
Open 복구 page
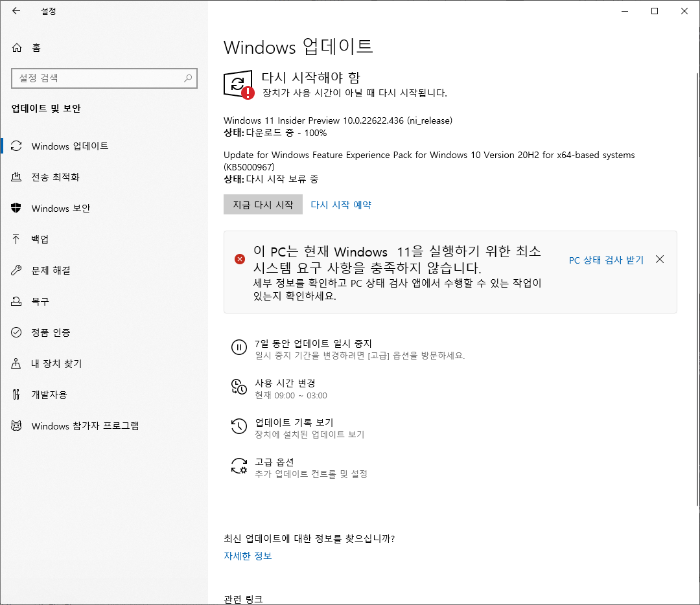click(x=104, y=301)
